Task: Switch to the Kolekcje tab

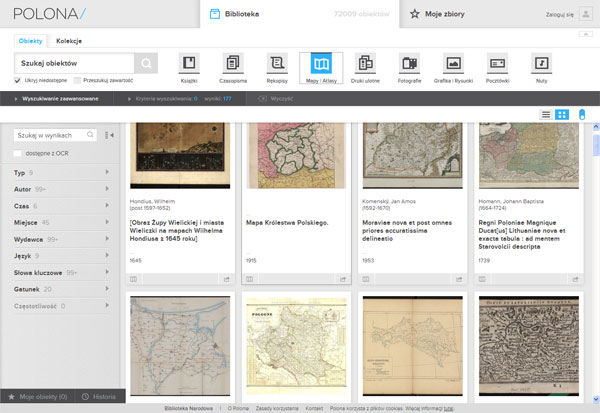Action: (69, 41)
